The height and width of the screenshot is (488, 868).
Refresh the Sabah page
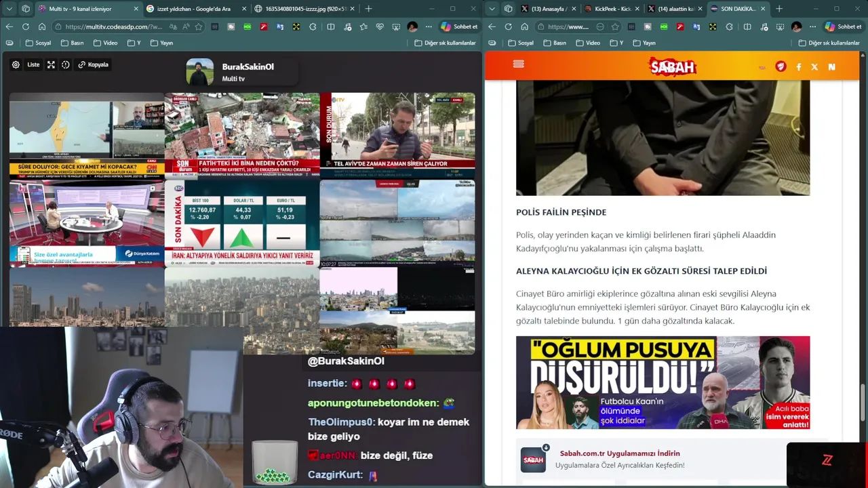coord(508,26)
